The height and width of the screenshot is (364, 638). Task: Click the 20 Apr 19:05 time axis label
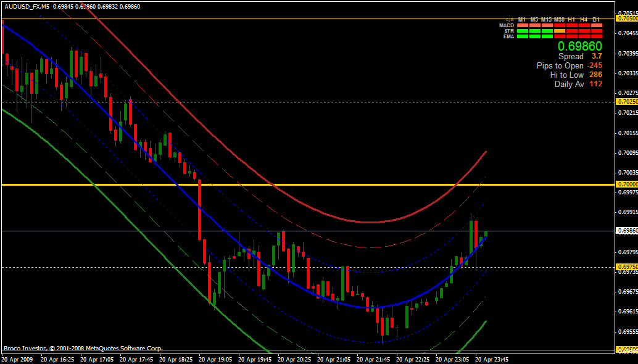(215, 360)
